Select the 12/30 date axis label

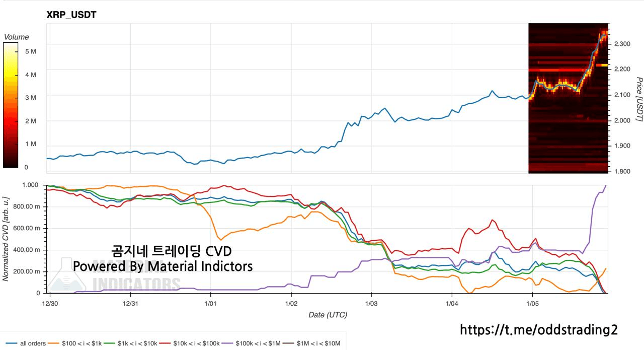tap(50, 304)
